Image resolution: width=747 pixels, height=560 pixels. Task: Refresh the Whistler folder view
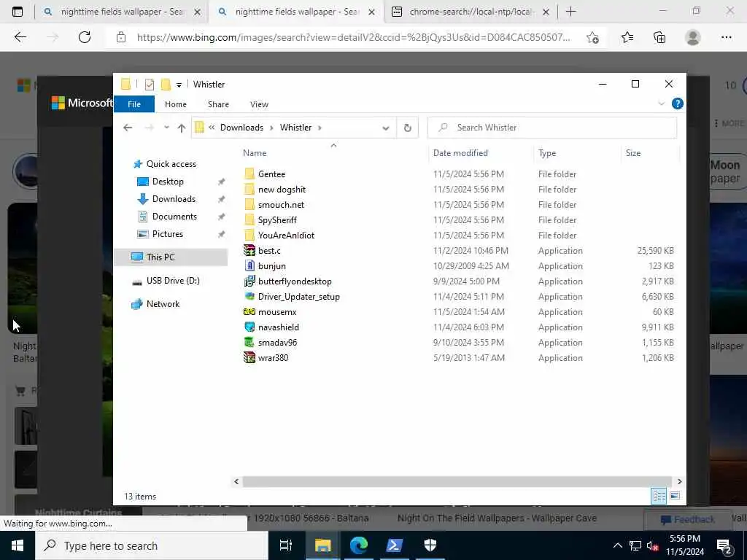click(x=407, y=128)
